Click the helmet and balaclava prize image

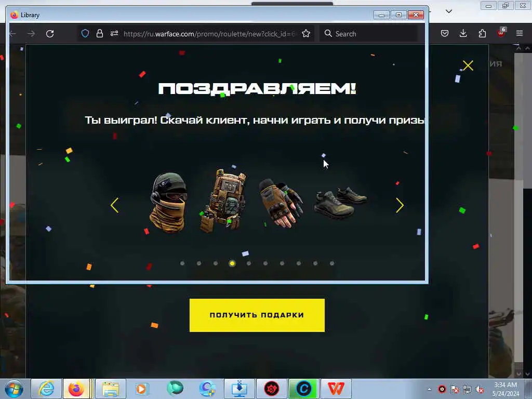(x=169, y=203)
